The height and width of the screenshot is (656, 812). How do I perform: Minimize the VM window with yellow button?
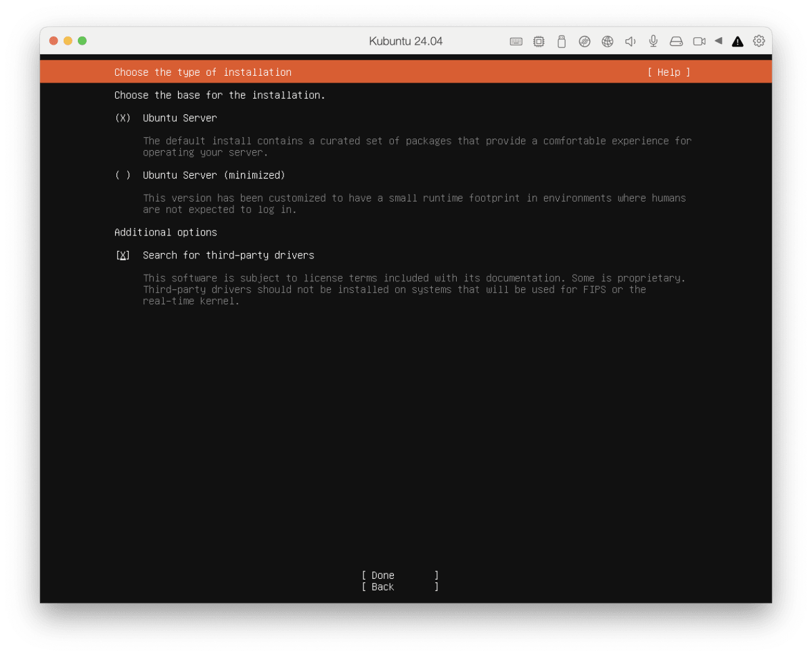68,41
